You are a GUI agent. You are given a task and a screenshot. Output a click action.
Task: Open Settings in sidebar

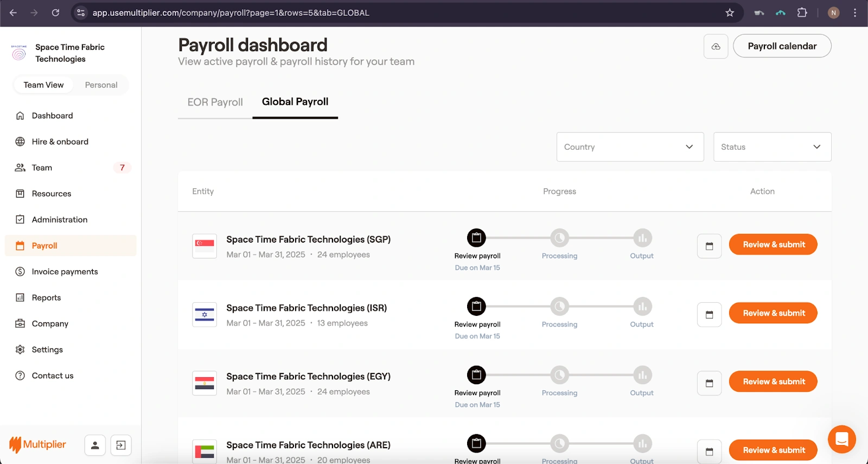[71, 349]
